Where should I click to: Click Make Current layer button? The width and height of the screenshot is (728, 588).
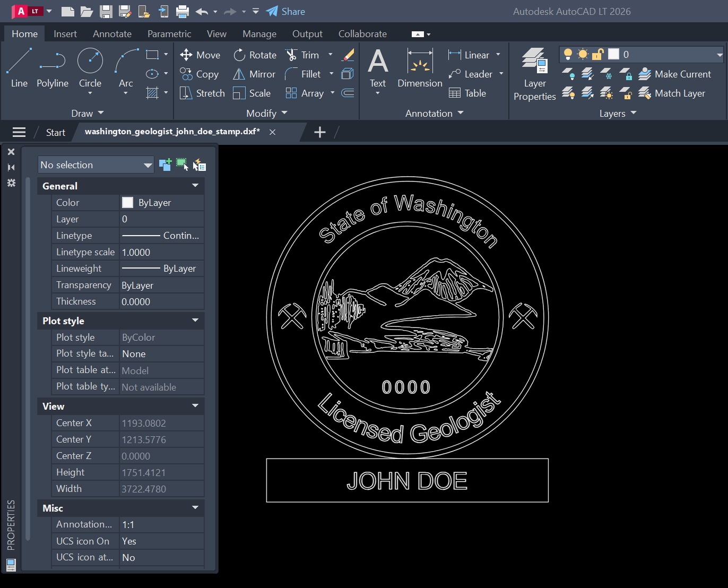point(675,74)
